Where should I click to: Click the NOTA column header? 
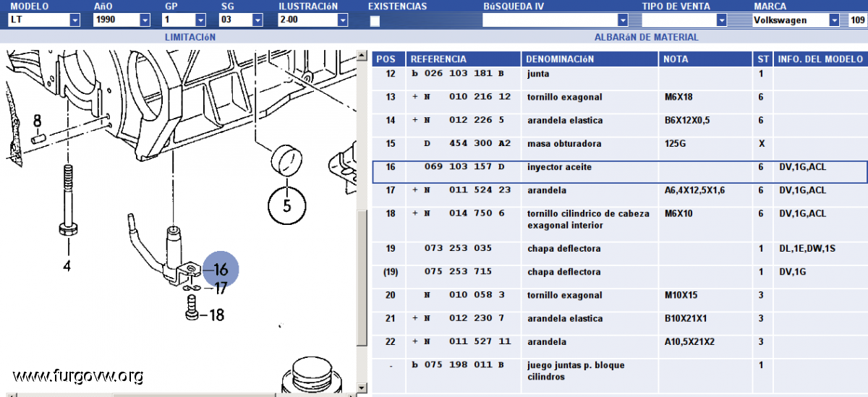coord(706,59)
